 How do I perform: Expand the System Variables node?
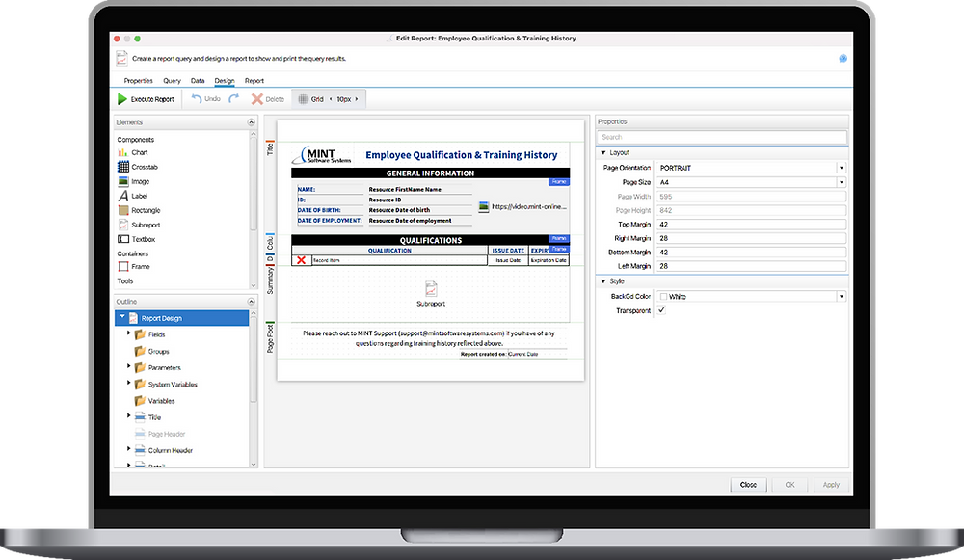pos(129,384)
